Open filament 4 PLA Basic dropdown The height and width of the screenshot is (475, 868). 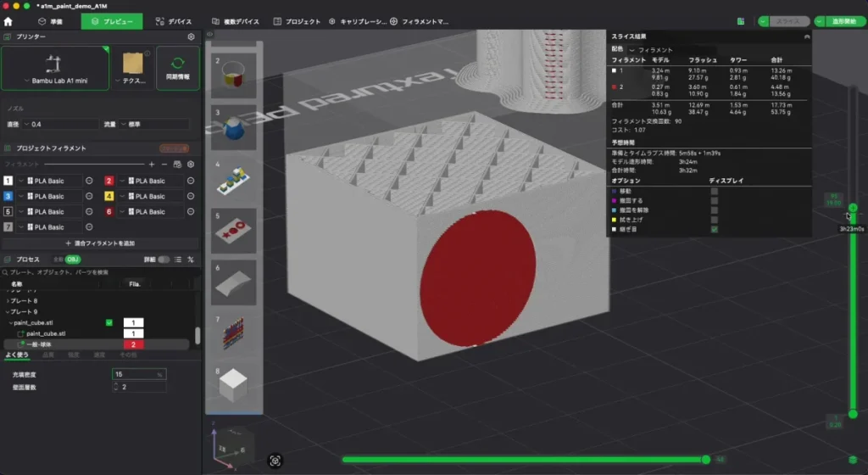point(151,197)
